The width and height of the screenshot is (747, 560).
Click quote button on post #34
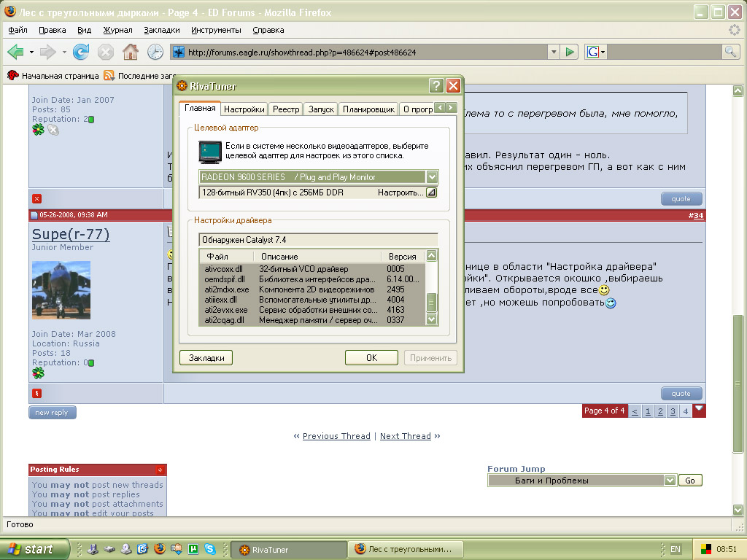[681, 394]
